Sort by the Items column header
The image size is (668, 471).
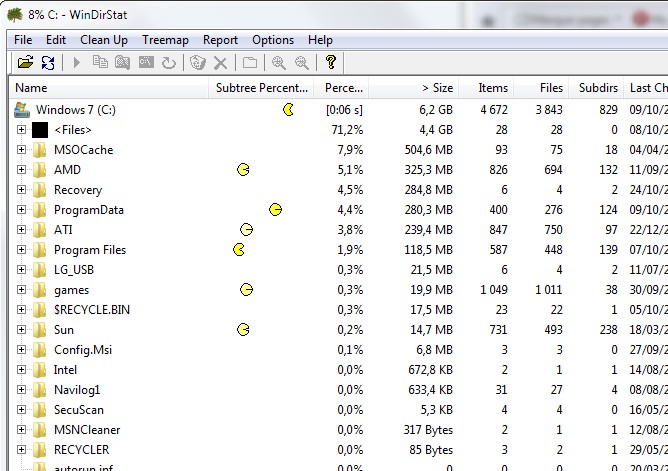click(486, 88)
